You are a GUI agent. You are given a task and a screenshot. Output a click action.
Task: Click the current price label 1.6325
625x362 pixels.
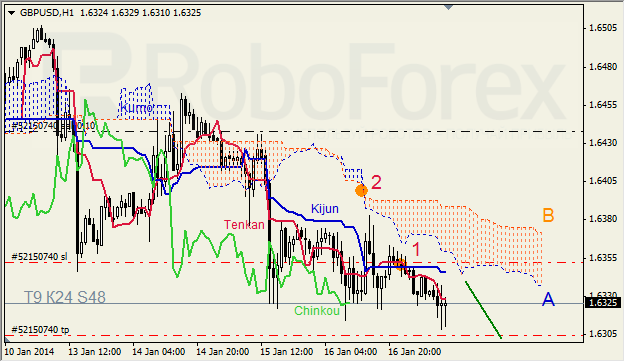(603, 303)
